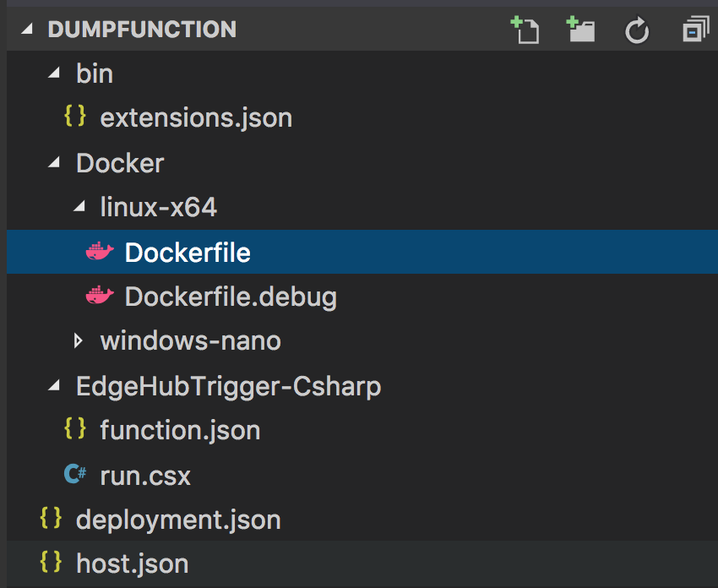The width and height of the screenshot is (718, 588).
Task: Open extensions.json file
Action: [x=197, y=118]
